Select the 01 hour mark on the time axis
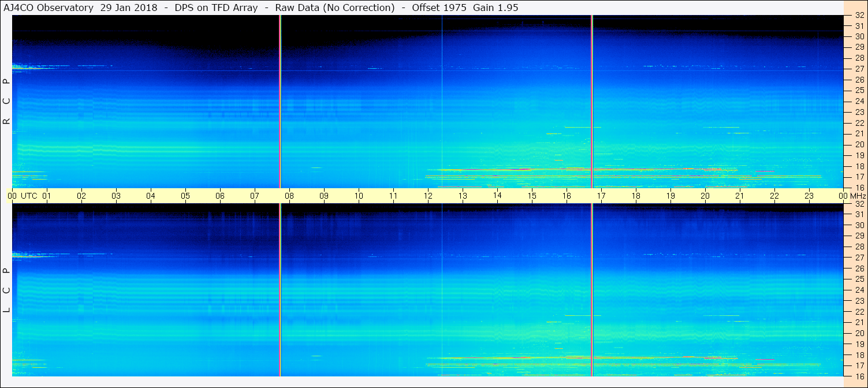 pyautogui.click(x=47, y=196)
